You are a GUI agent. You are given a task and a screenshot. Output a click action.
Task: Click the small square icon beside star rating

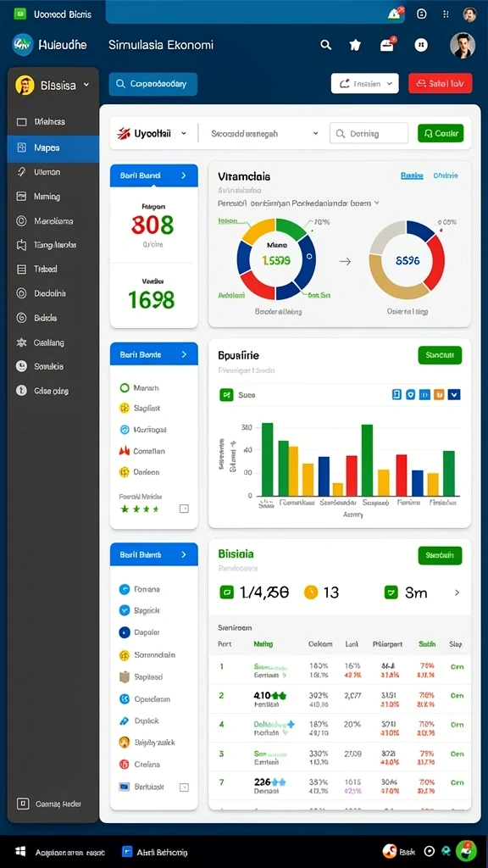coord(184,509)
